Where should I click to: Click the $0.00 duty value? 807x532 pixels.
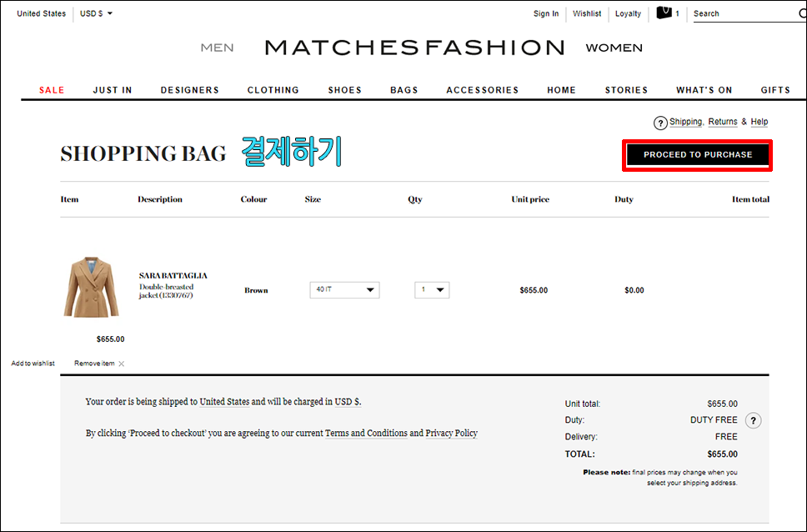(x=634, y=290)
